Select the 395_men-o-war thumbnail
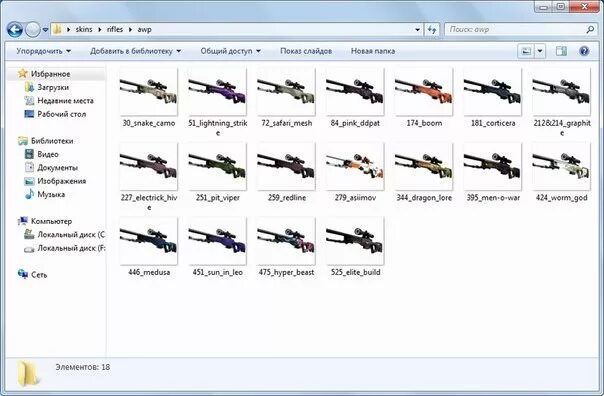Screen dimensions: 604x396 click(493, 166)
